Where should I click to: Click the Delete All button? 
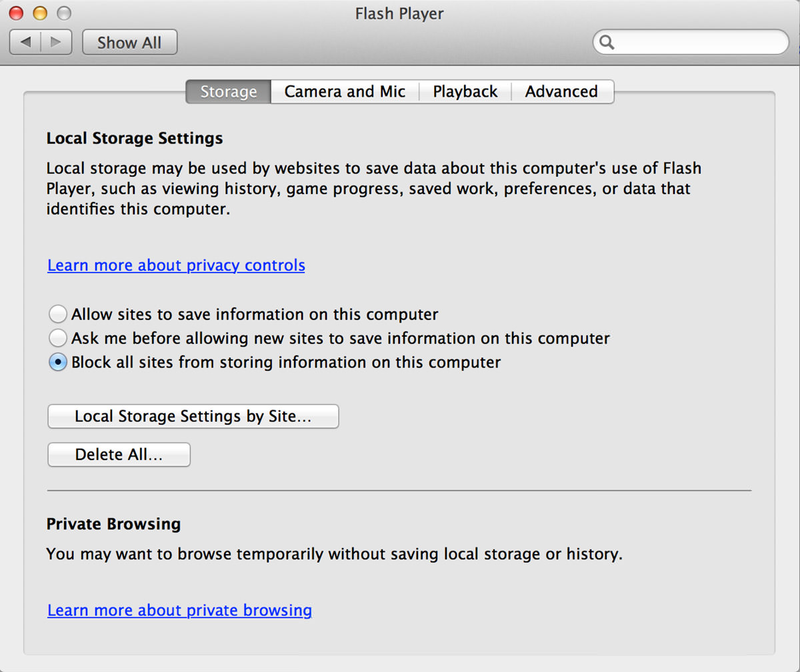pyautogui.click(x=119, y=455)
